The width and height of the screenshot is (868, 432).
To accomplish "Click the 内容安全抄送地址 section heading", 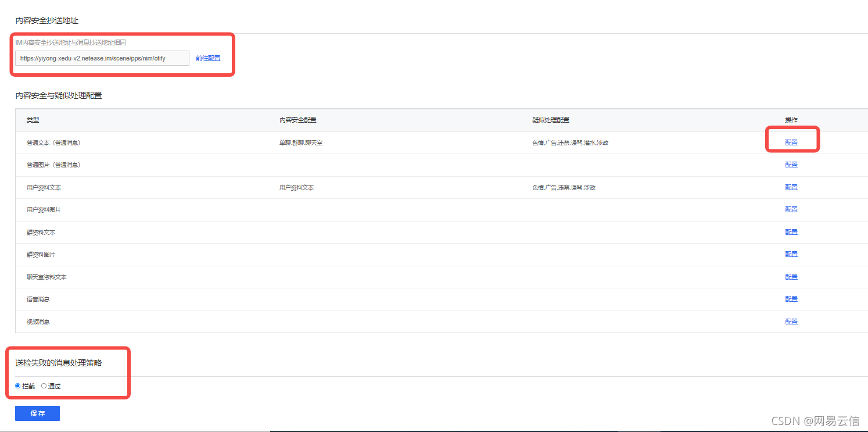I will tap(46, 20).
